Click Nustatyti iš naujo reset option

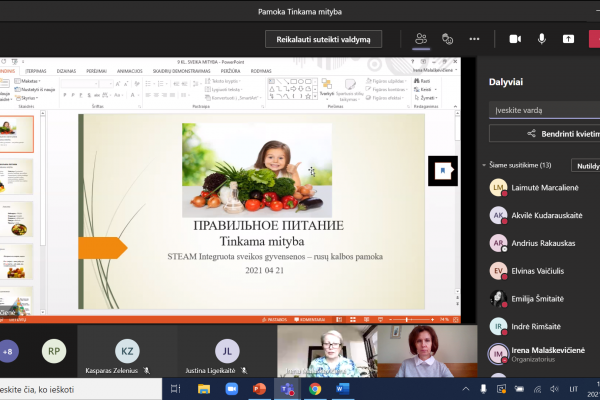[x=35, y=90]
